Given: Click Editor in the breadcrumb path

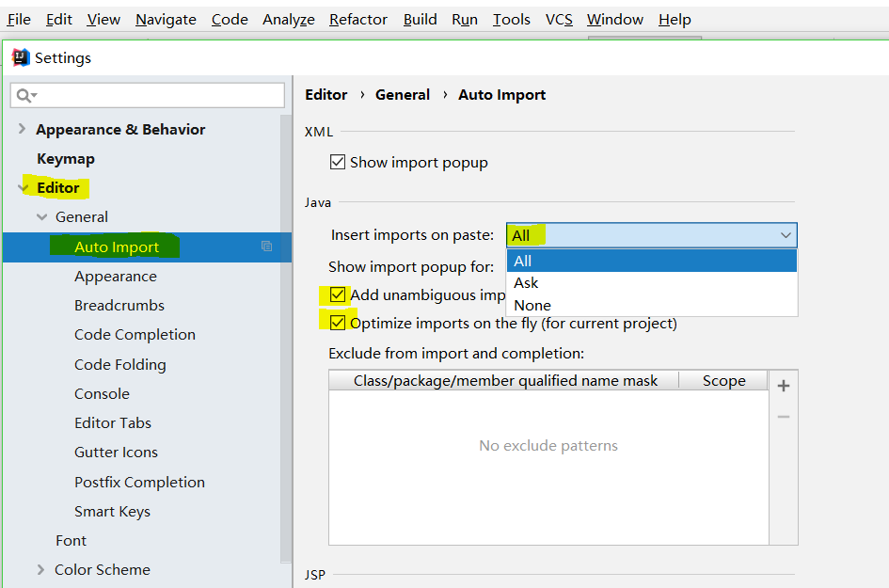Looking at the screenshot, I should 326,95.
